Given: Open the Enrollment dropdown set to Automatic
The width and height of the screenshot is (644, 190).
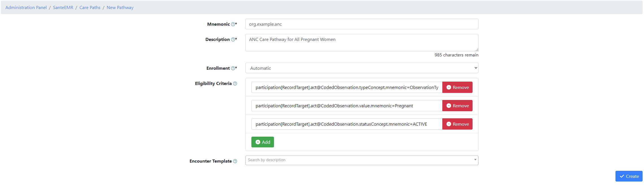Looking at the screenshot, I should [362, 68].
